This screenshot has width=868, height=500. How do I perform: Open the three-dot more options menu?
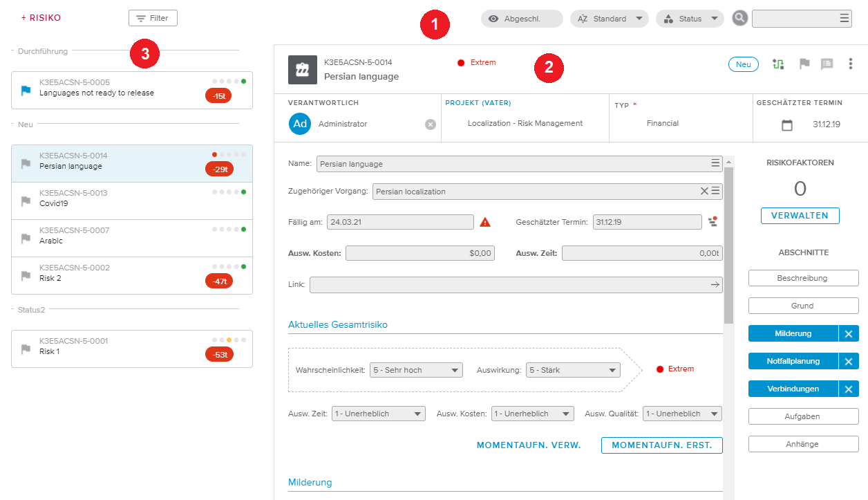tap(851, 64)
